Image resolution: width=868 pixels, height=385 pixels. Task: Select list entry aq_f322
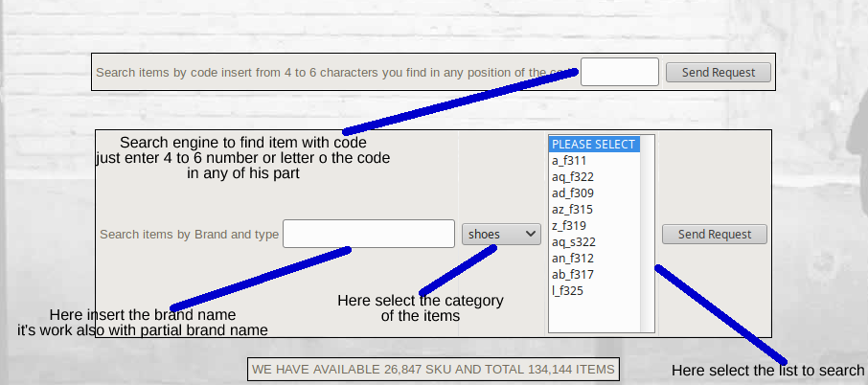pos(573,176)
